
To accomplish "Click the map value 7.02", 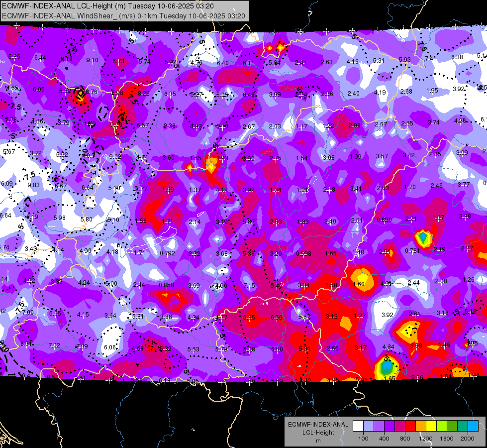I will pyautogui.click(x=54, y=345).
